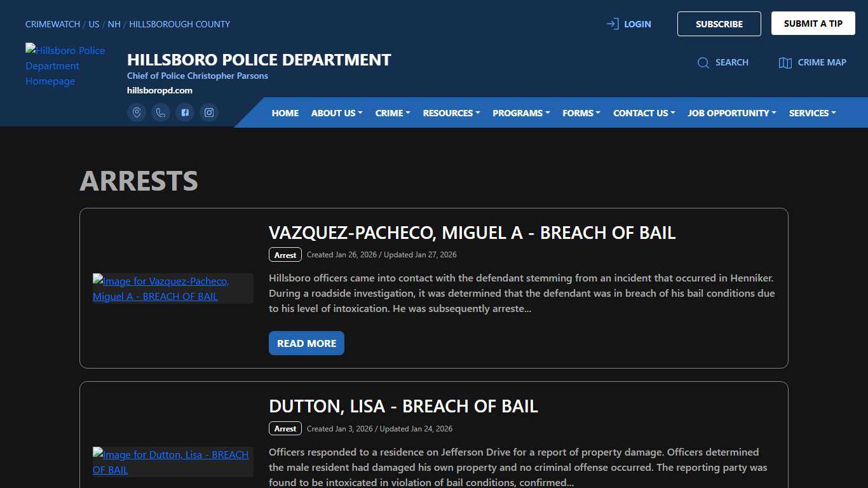Visit the hillsboropd.com website link
Viewport: 868px width, 488px height.
(x=159, y=90)
